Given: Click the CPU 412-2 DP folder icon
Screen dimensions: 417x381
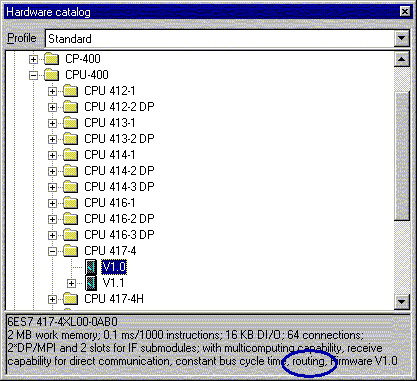Looking at the screenshot, I should (70, 107).
